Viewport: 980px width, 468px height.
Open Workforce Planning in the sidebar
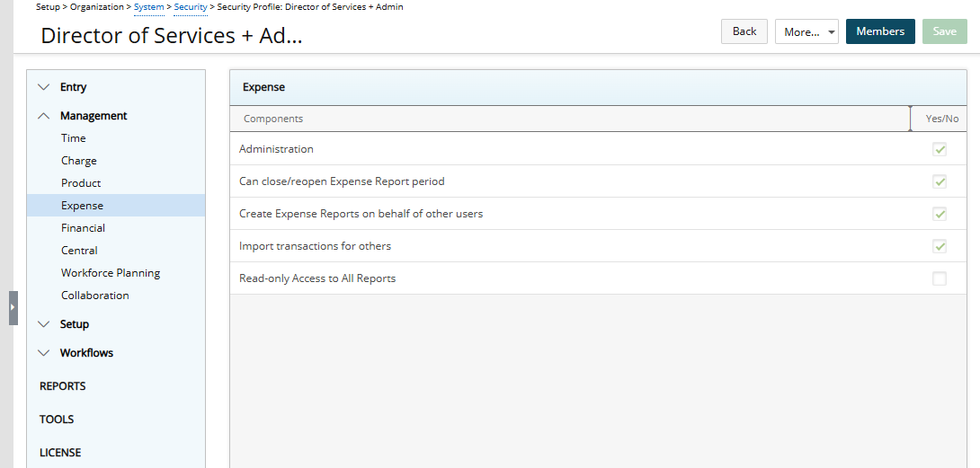tap(111, 273)
